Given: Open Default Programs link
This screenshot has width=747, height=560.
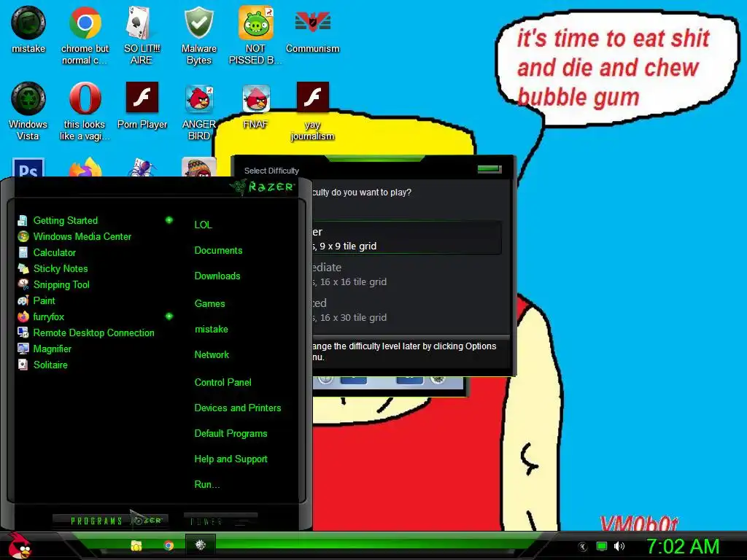Looking at the screenshot, I should tap(231, 433).
